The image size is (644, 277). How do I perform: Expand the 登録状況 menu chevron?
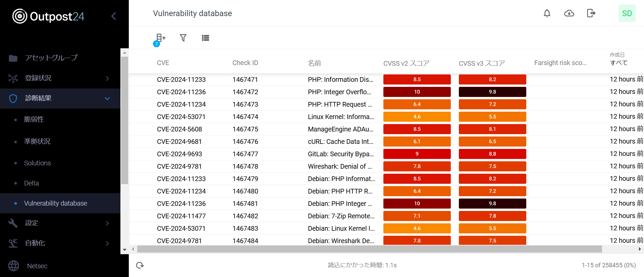click(107, 78)
